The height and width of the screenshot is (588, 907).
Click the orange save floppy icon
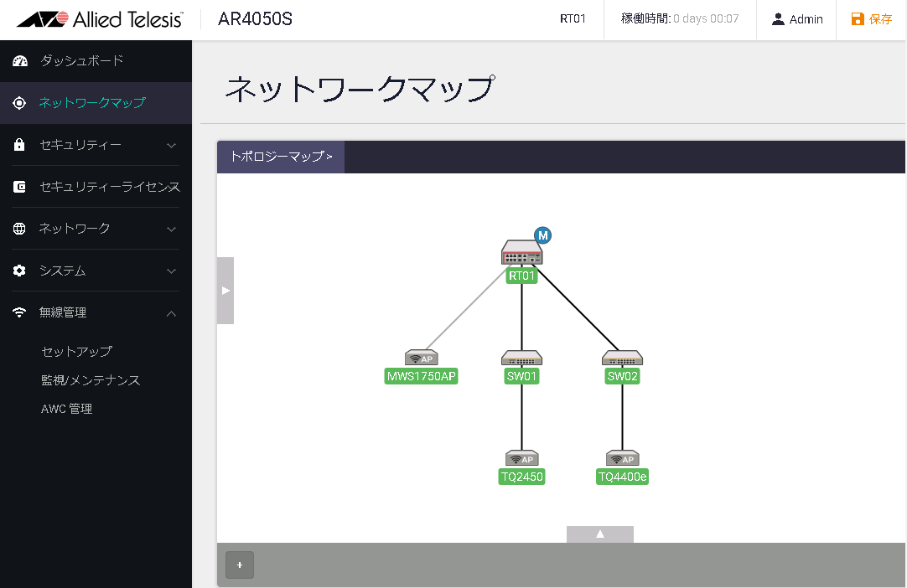[858, 19]
